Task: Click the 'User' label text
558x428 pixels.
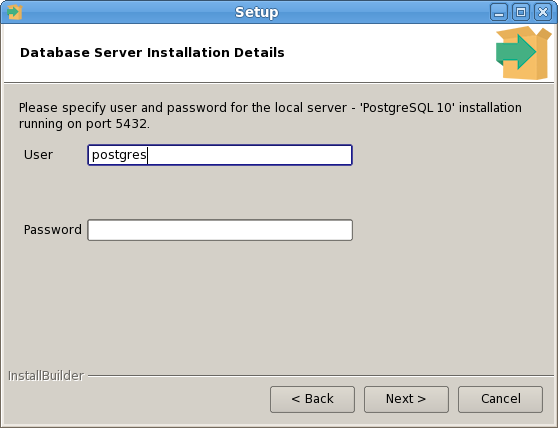Action: point(38,155)
